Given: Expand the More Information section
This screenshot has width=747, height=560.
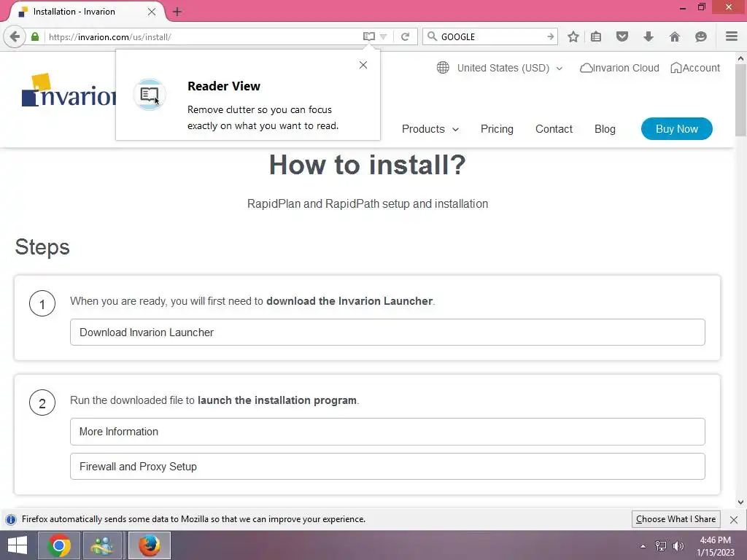Looking at the screenshot, I should coord(387,432).
